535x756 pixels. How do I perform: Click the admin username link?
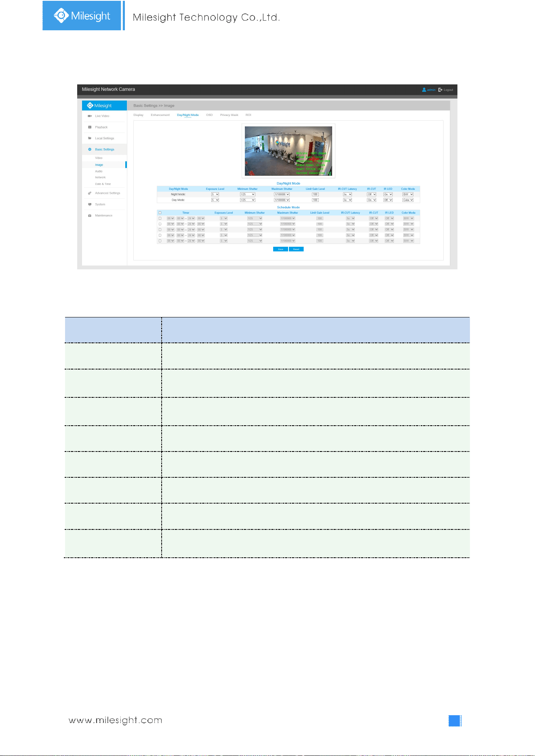coord(432,90)
